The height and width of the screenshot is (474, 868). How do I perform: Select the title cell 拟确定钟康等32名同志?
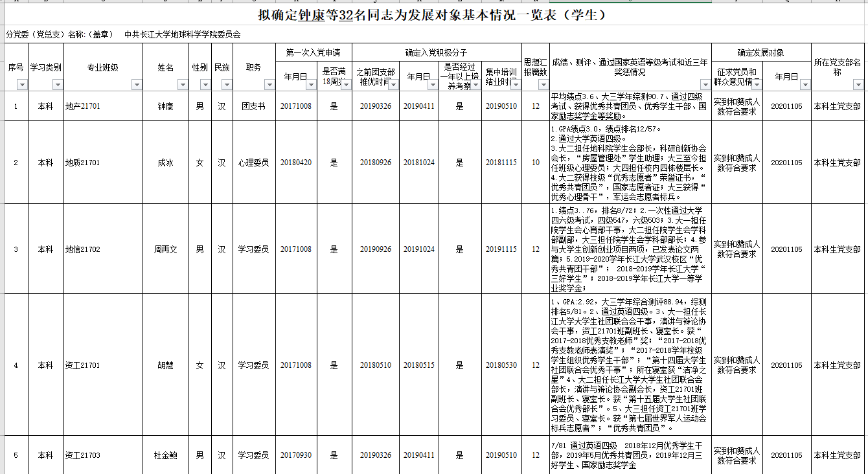pyautogui.click(x=433, y=16)
